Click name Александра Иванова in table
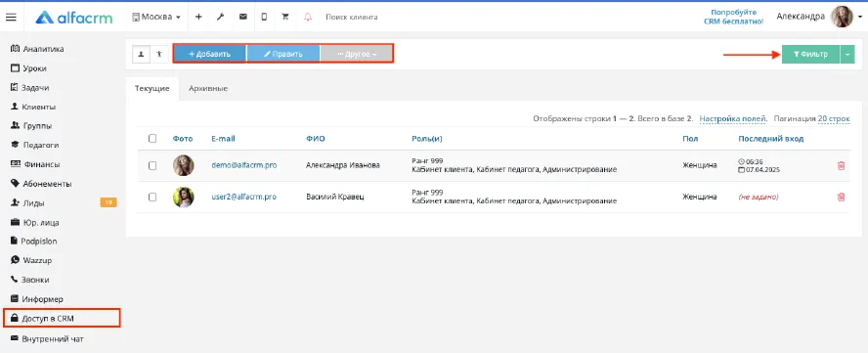 tap(343, 165)
